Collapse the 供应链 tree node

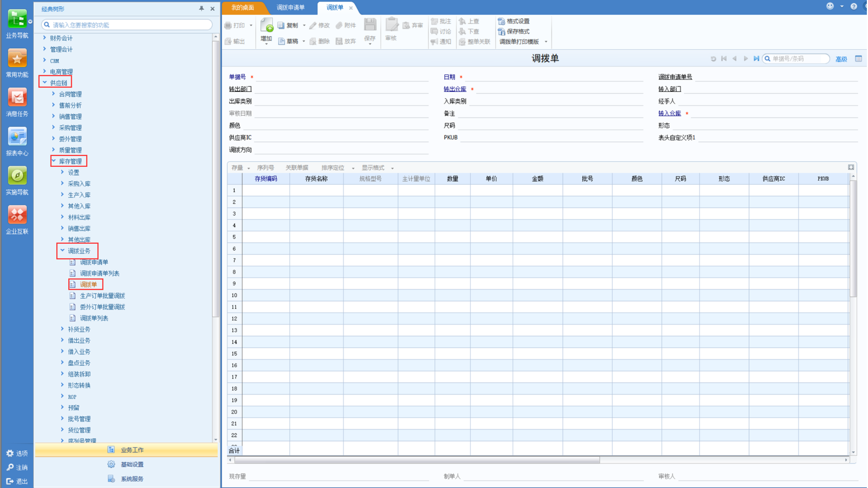[x=45, y=83]
